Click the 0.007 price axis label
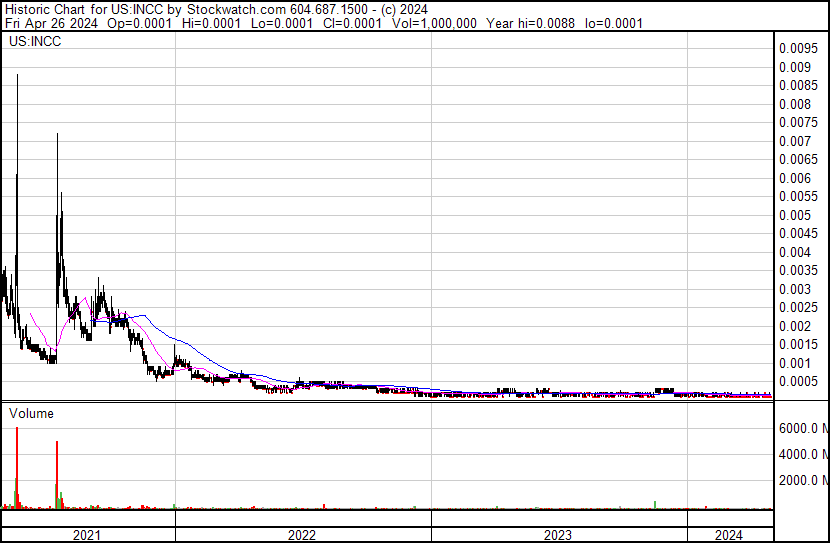The image size is (830, 543). coord(795,141)
